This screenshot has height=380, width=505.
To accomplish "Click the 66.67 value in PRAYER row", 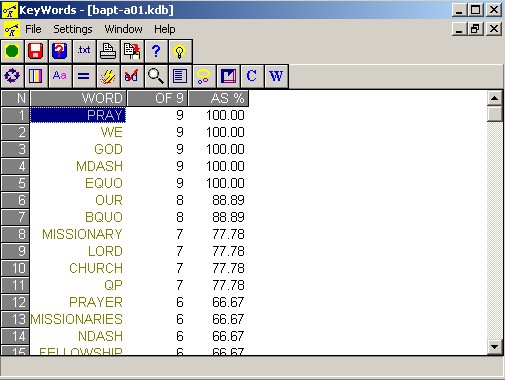I will (x=228, y=302).
